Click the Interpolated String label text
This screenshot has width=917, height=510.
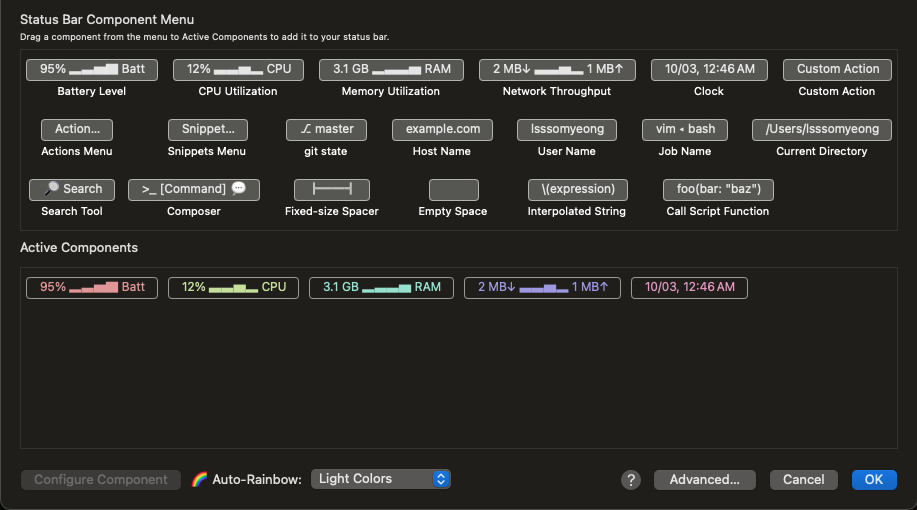pos(577,211)
